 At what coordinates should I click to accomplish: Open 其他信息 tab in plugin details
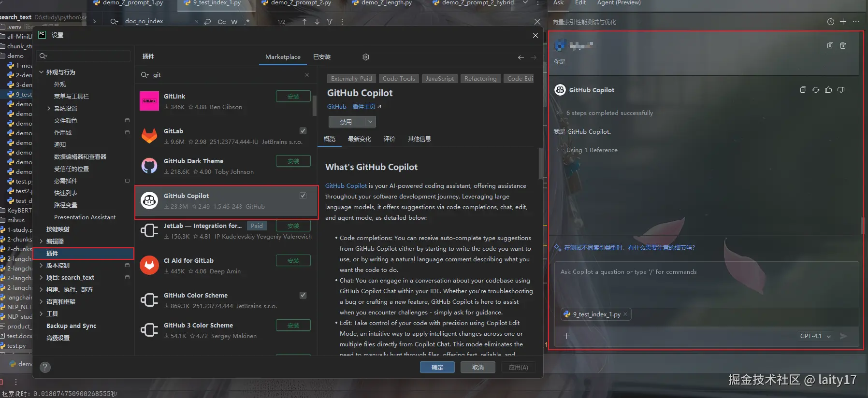420,139
